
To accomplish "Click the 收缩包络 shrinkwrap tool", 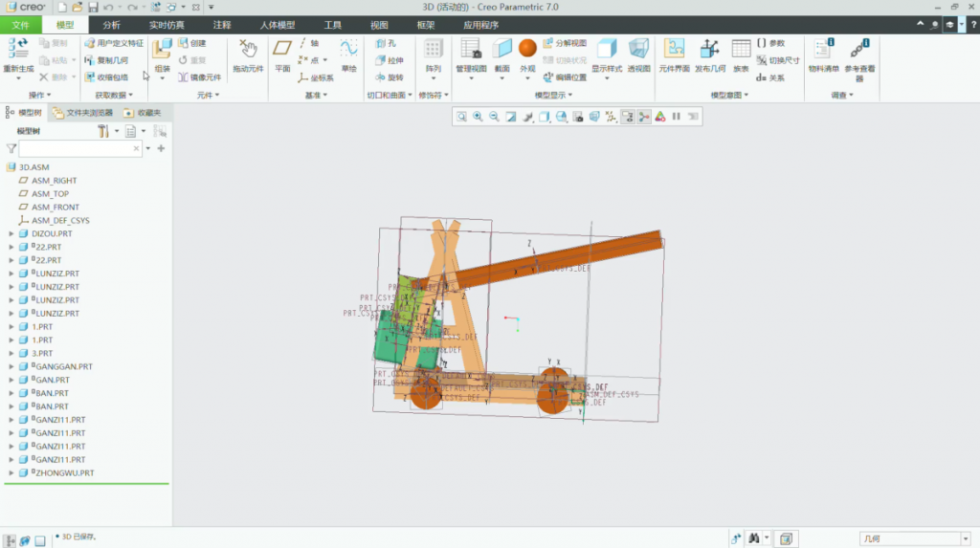I will tap(106, 77).
